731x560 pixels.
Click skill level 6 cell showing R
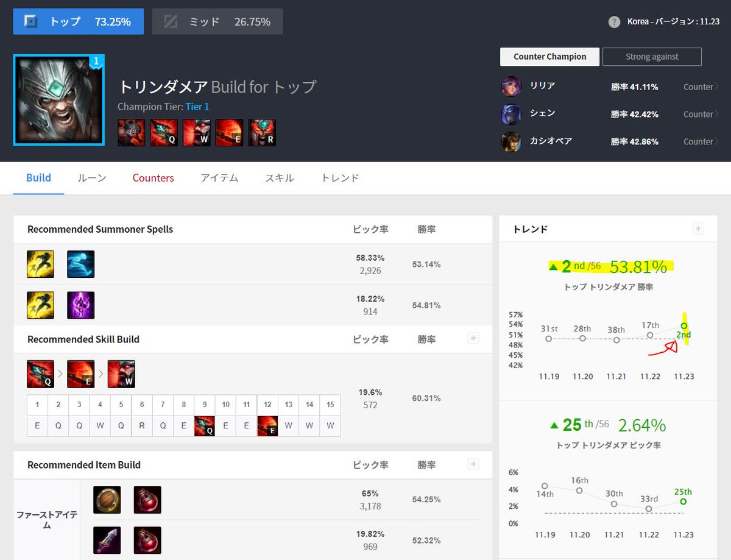tap(142, 426)
